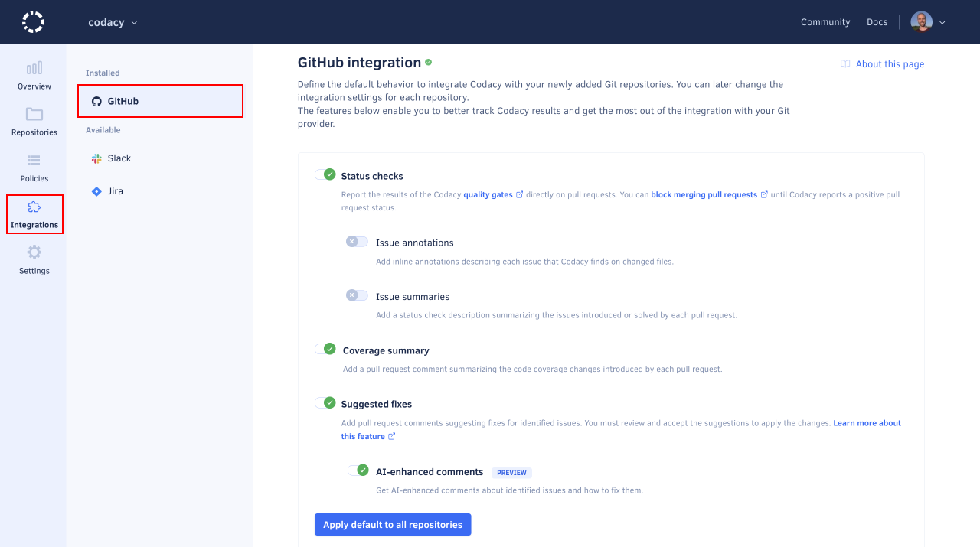Click the Jira logo icon
980x547 pixels.
(x=96, y=191)
